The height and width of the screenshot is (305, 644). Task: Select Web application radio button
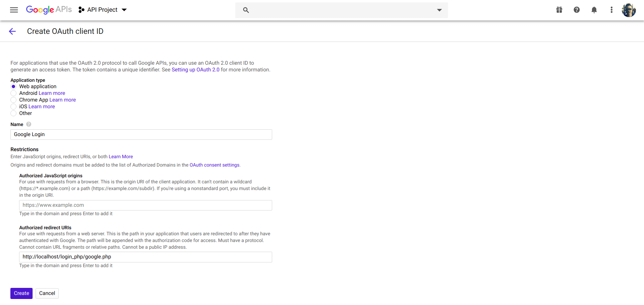[13, 86]
